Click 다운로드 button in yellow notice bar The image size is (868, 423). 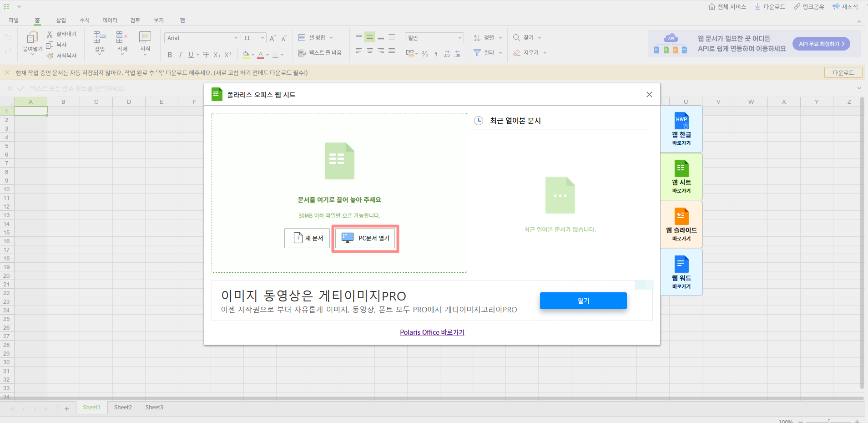coord(843,72)
